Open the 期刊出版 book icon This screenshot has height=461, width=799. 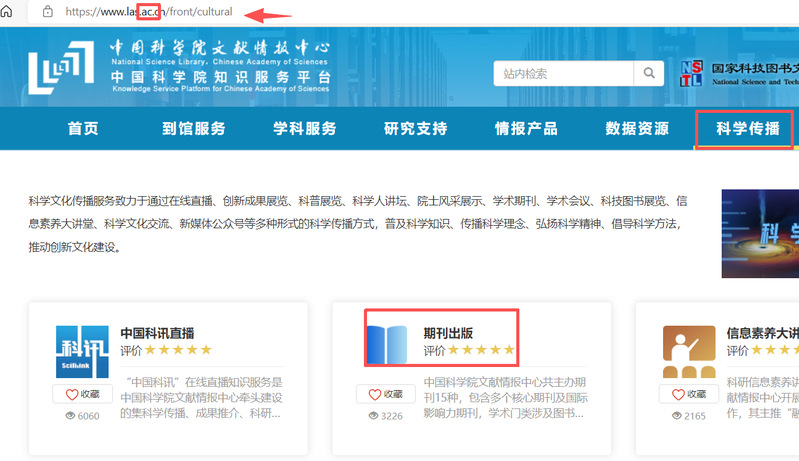point(390,343)
